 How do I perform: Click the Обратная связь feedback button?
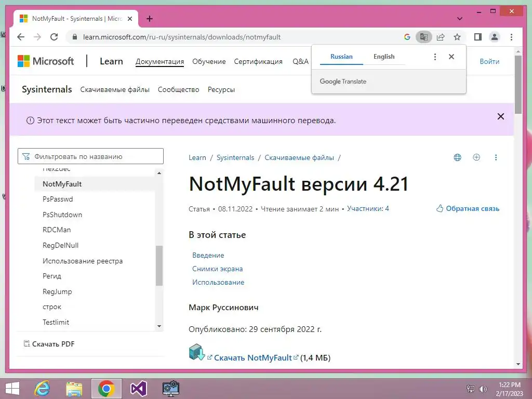coord(468,208)
